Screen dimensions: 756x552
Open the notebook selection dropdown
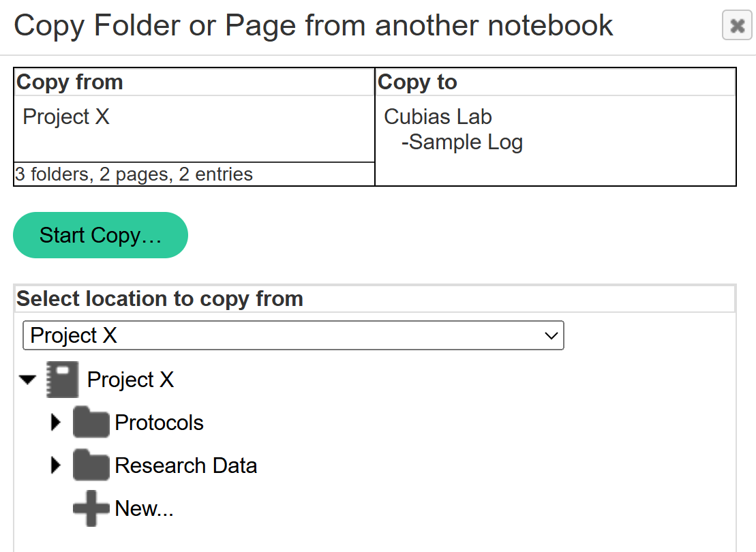(293, 335)
